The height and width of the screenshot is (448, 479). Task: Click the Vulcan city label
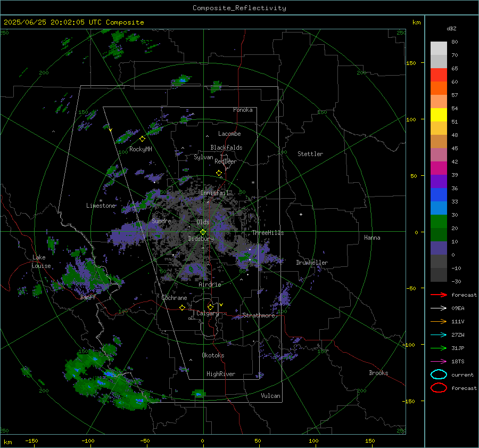coord(271,396)
